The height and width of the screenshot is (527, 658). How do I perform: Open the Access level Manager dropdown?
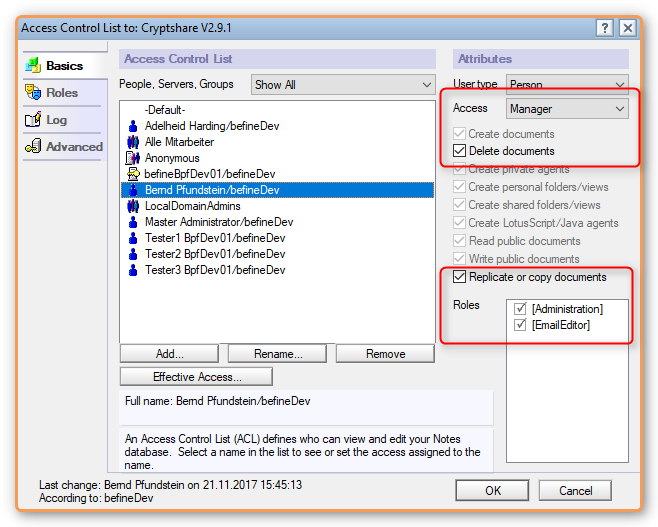[x=567, y=109]
